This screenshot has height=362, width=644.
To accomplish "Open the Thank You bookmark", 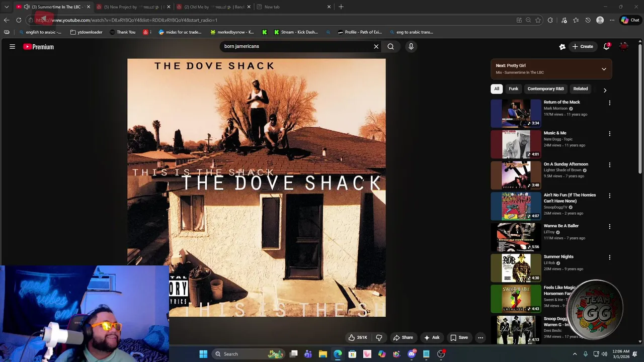I will point(122,32).
